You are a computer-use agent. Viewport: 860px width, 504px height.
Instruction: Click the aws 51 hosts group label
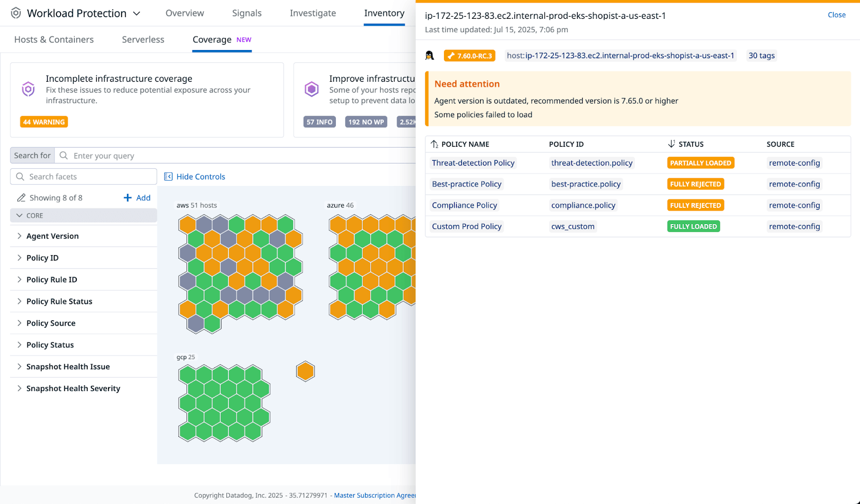coord(197,205)
